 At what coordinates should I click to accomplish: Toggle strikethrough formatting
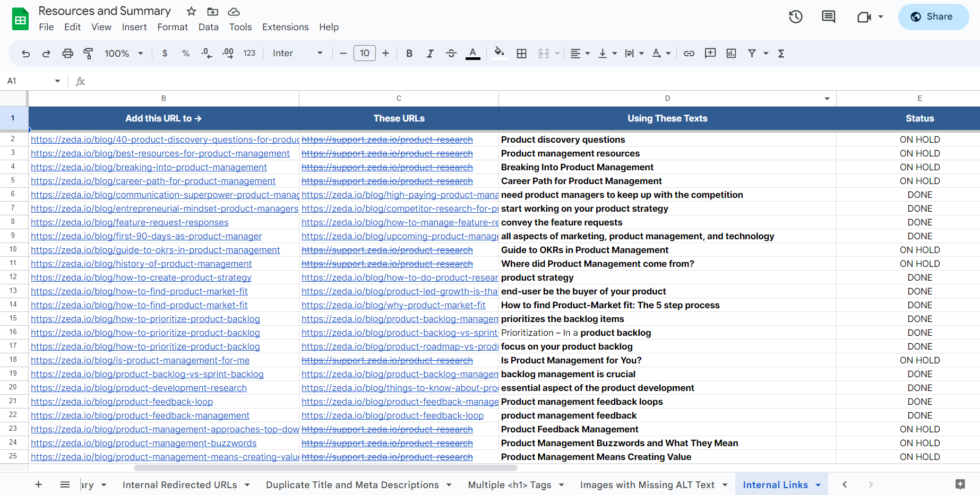click(x=451, y=53)
